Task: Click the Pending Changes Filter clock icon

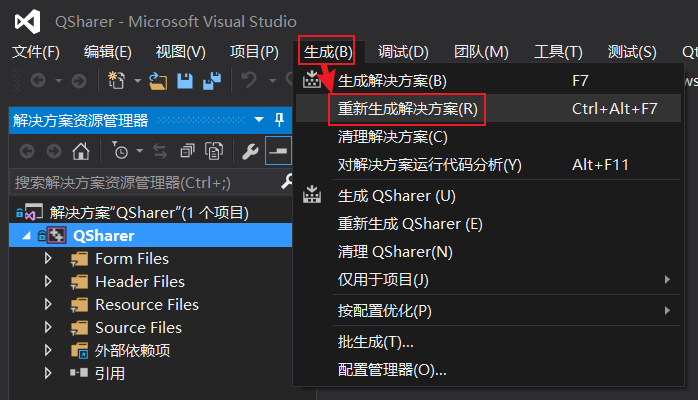Action: click(x=120, y=151)
